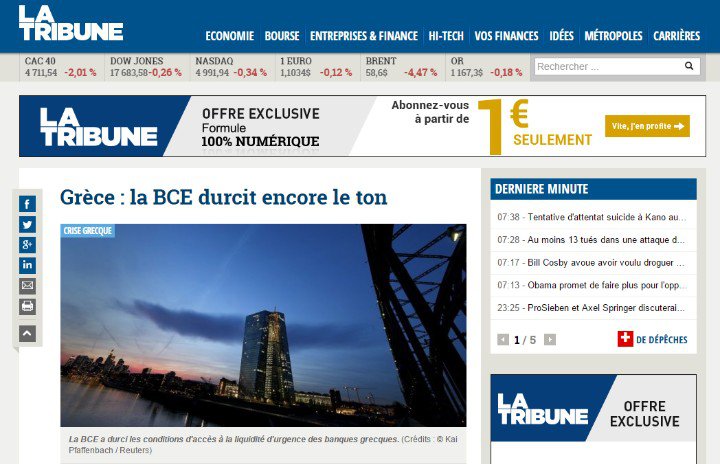The image size is (720, 464).
Task: Share article on Twitter
Action: [27, 225]
